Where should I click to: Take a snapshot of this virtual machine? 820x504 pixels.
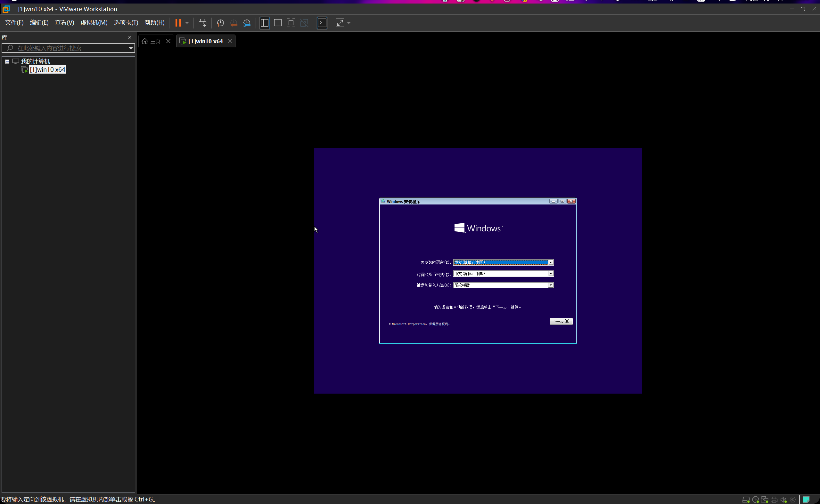tap(220, 23)
